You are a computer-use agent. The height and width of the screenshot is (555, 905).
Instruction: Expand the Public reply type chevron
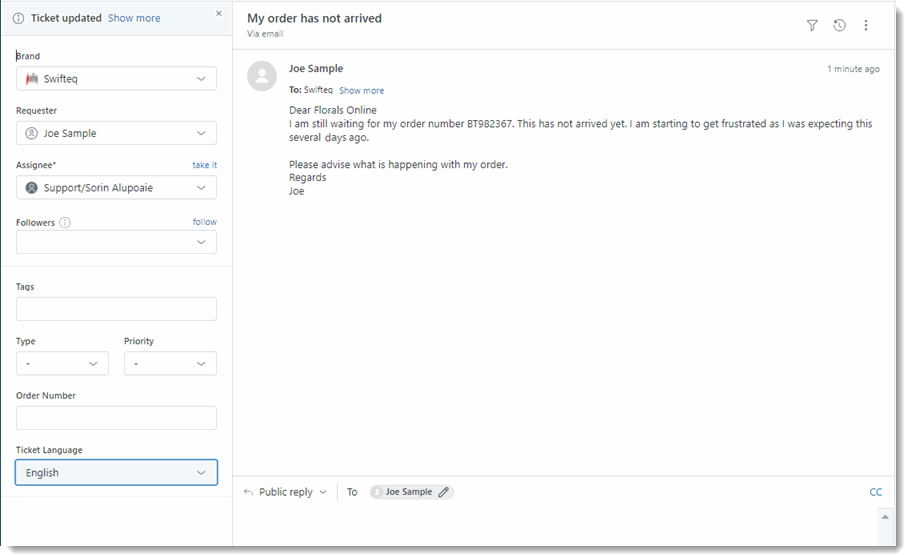tap(323, 492)
